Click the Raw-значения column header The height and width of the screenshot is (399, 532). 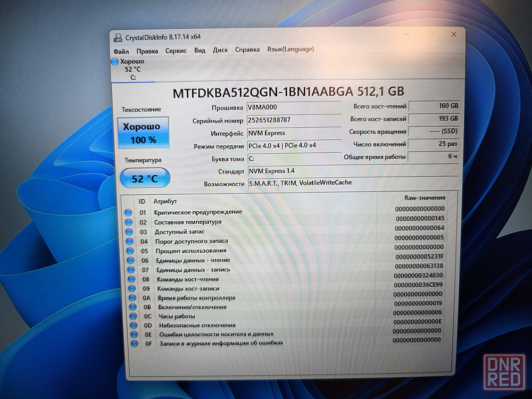424,197
